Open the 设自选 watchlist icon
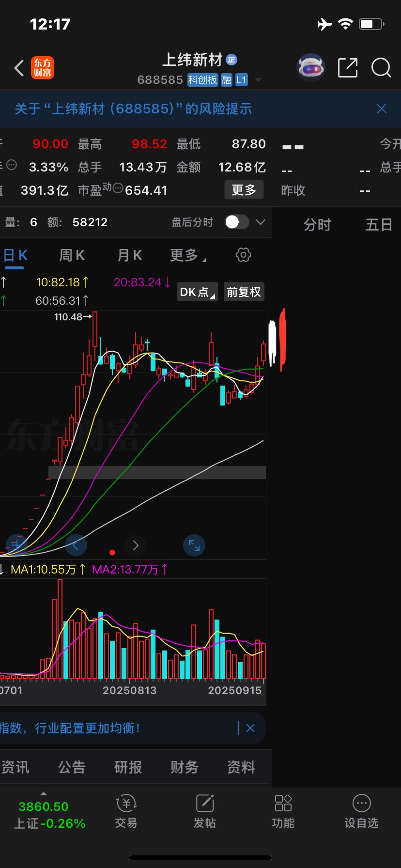The image size is (401, 868). (362, 811)
